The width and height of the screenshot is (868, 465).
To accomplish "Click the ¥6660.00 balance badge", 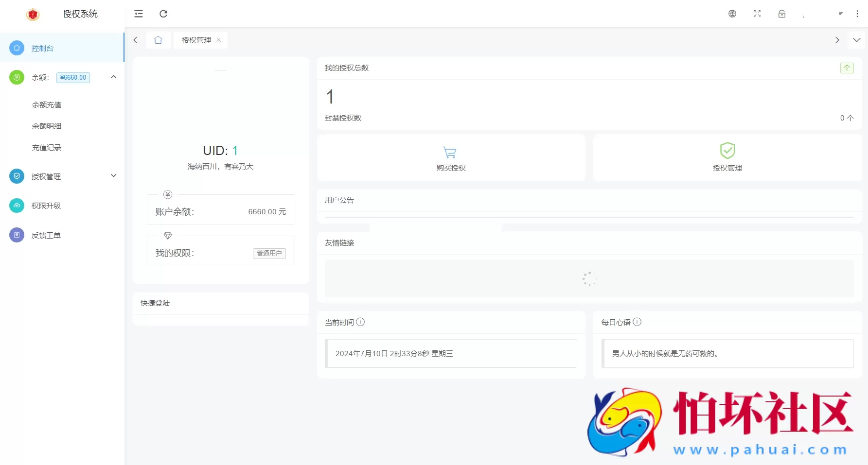I will [72, 77].
